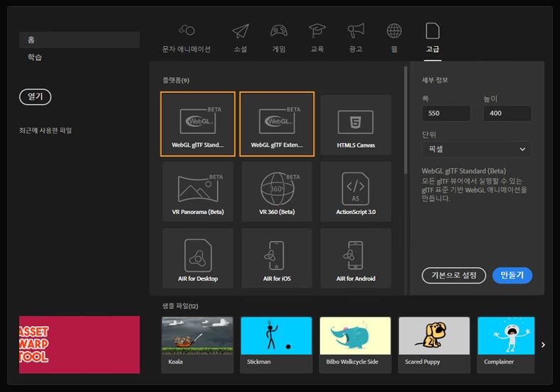The height and width of the screenshot is (392, 560).
Task: Show next sample files with right chevron
Action: pyautogui.click(x=543, y=345)
